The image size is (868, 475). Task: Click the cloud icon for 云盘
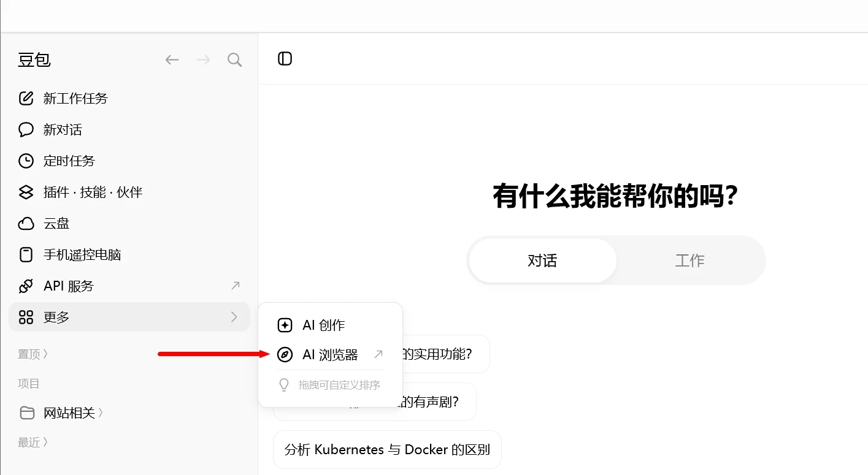(x=26, y=223)
